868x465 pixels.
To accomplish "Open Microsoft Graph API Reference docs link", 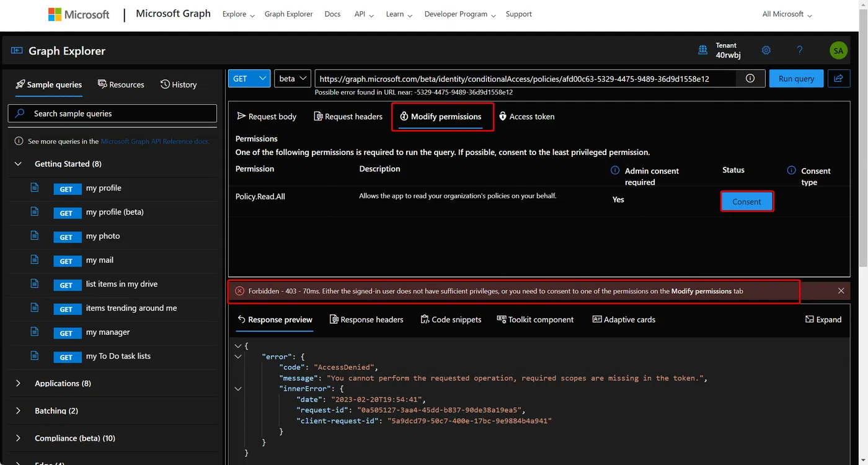I will click(155, 141).
